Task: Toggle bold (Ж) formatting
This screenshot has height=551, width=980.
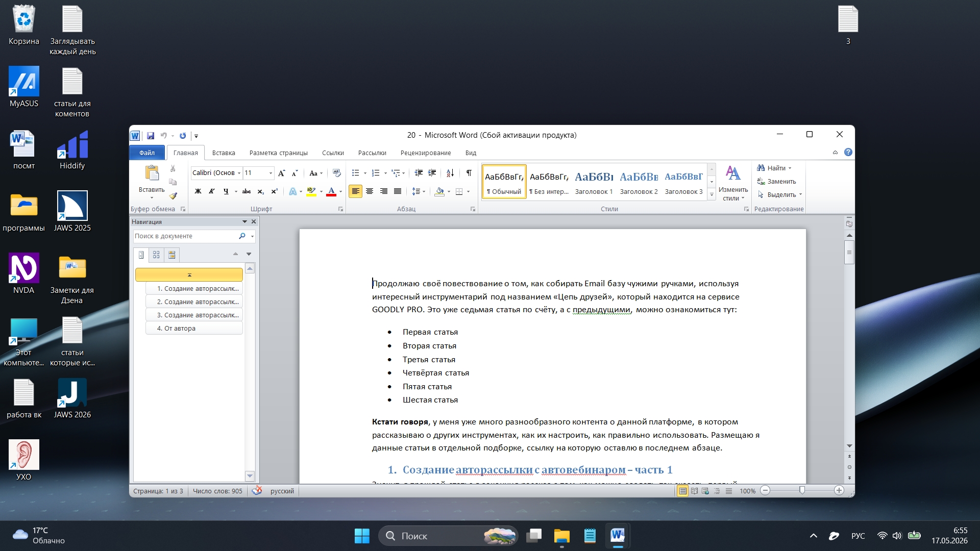Action: 198,192
